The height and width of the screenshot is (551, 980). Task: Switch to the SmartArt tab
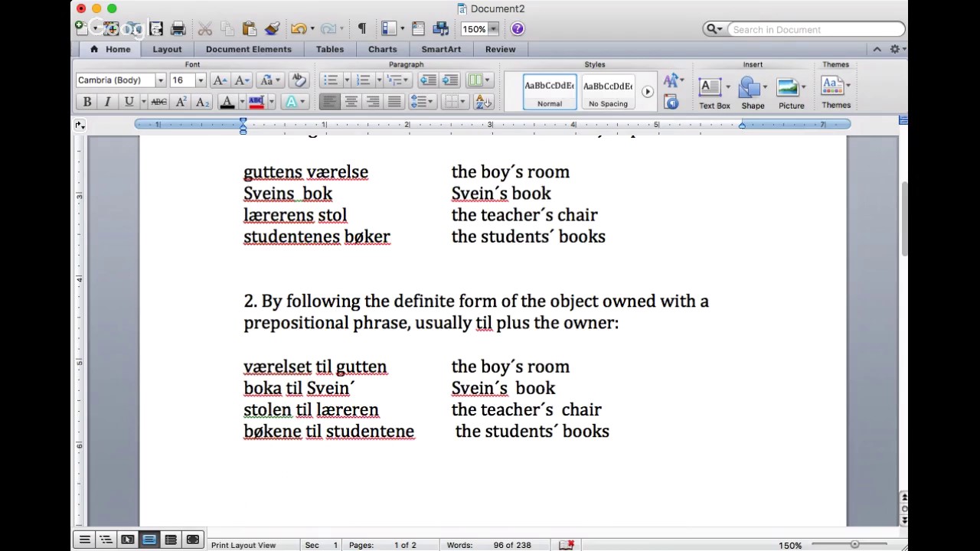click(x=441, y=49)
